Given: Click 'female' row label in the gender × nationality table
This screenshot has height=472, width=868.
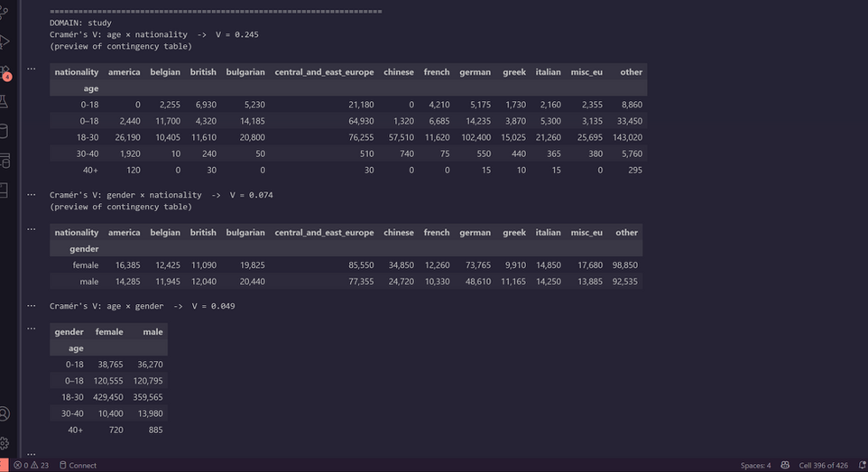Looking at the screenshot, I should [x=85, y=265].
